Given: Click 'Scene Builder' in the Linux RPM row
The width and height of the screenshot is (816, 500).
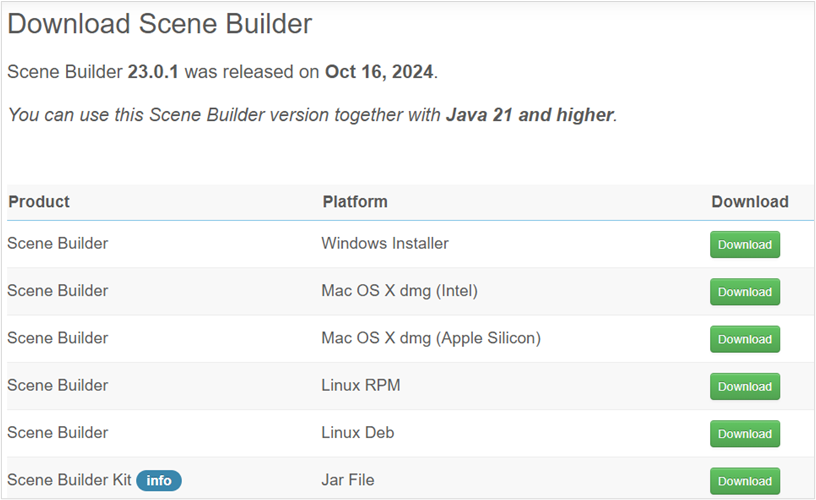Looking at the screenshot, I should click(x=58, y=386).
